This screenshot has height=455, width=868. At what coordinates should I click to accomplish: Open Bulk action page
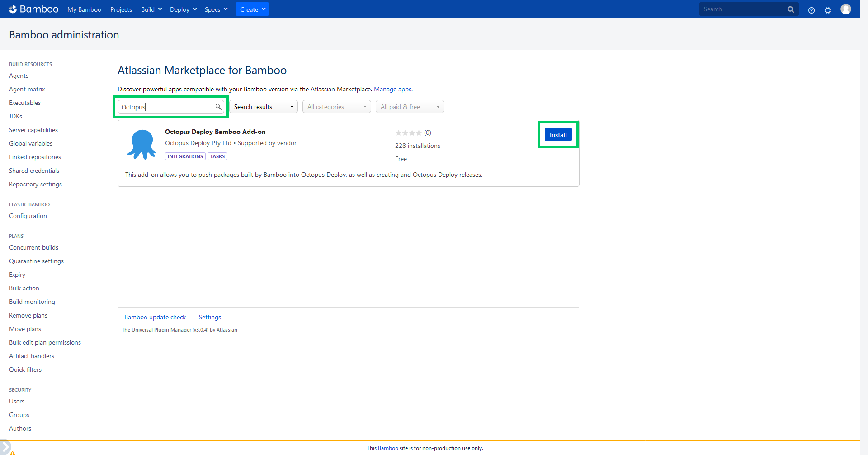click(x=24, y=288)
